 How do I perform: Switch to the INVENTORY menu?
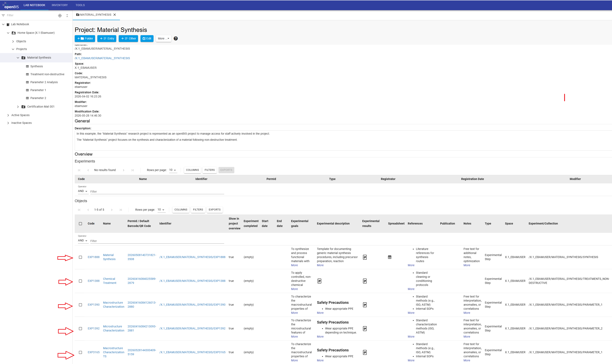pos(60,5)
